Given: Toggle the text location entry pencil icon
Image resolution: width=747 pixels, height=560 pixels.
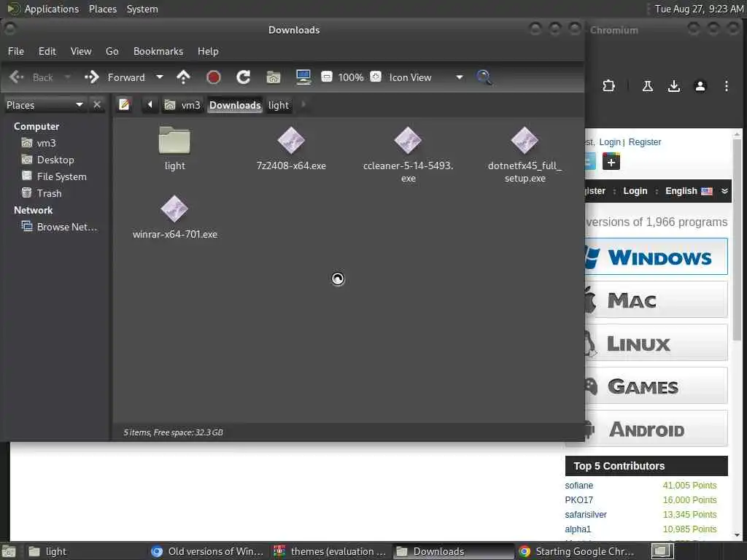Looking at the screenshot, I should point(124,105).
